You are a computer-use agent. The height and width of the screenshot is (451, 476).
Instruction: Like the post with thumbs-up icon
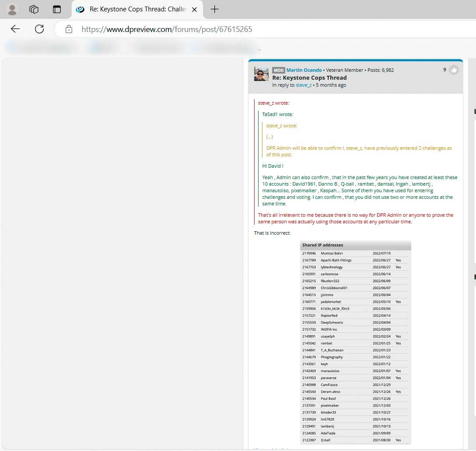tap(454, 70)
